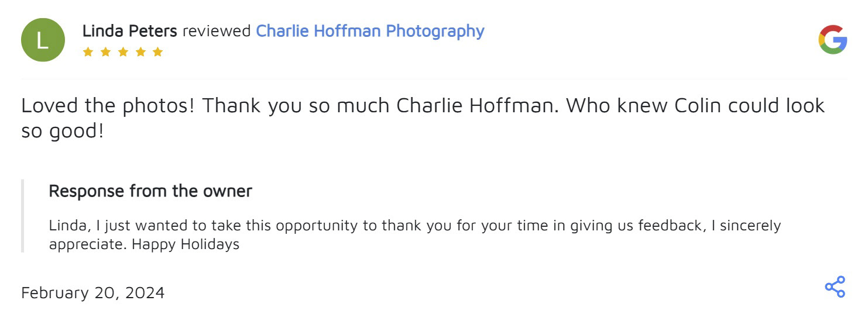
Task: Click the review date February 20, 2024
Action: click(x=92, y=292)
